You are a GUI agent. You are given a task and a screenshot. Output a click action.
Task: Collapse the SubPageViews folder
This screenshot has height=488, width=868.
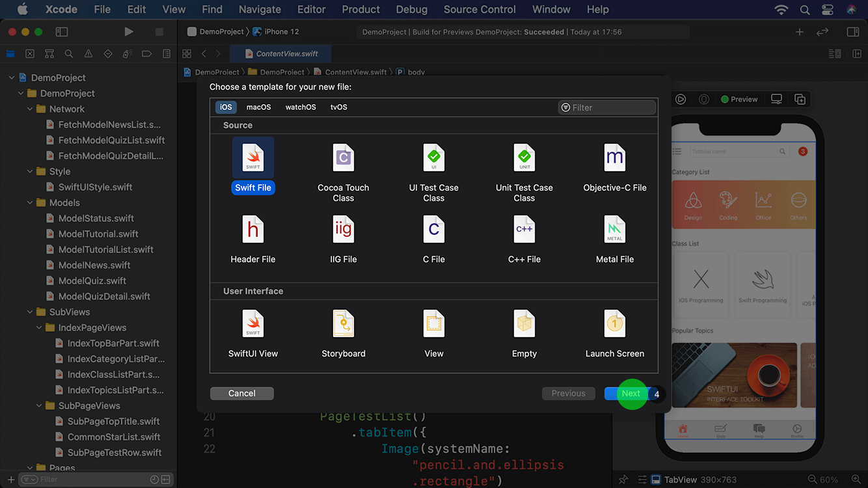[39, 405]
